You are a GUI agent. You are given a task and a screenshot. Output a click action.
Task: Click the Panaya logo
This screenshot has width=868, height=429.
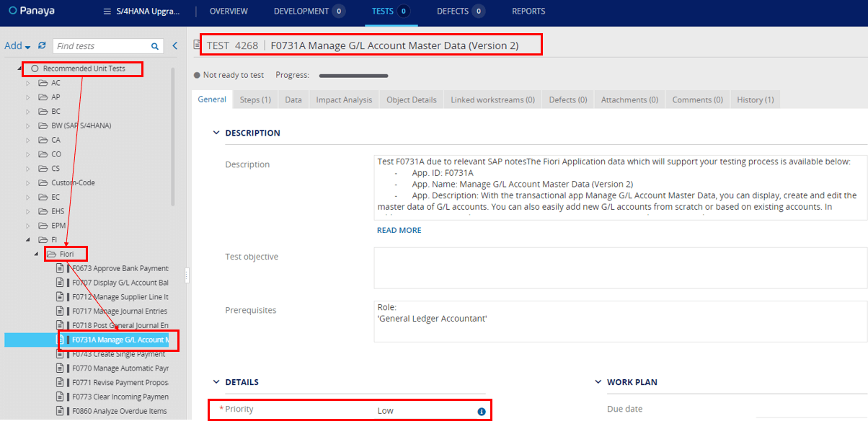[31, 11]
